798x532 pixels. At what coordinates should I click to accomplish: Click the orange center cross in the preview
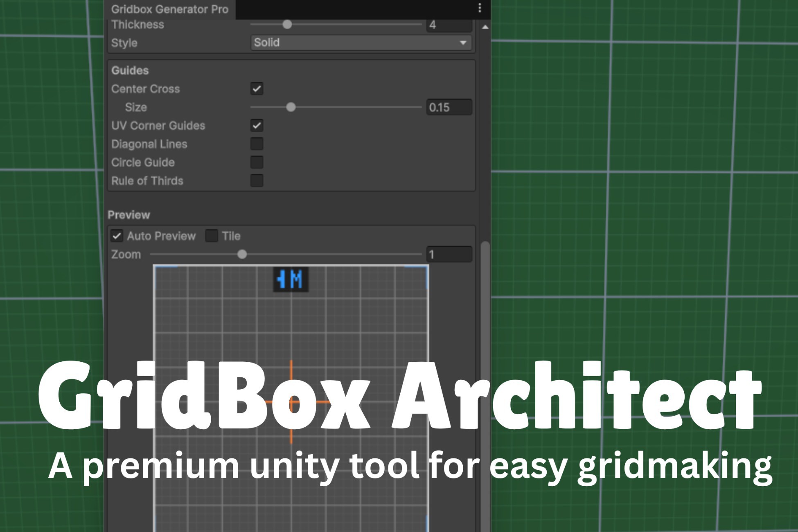pyautogui.click(x=291, y=401)
